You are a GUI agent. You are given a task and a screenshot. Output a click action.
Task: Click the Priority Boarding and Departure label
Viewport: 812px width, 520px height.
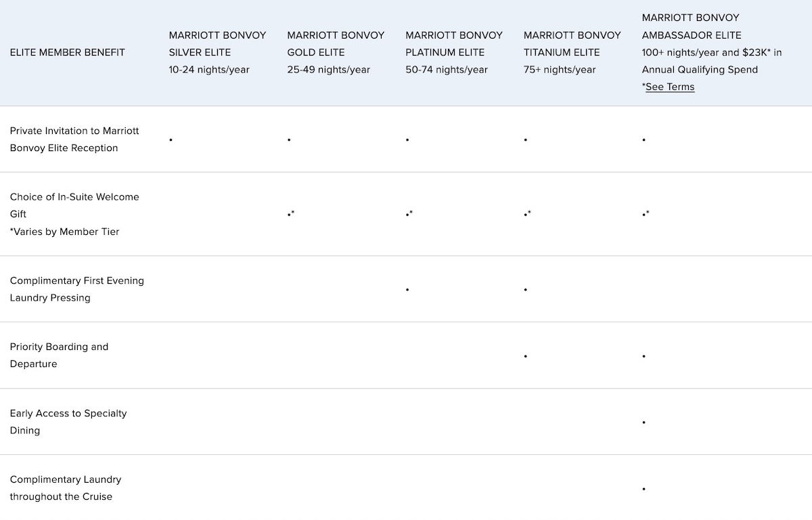[x=59, y=355]
